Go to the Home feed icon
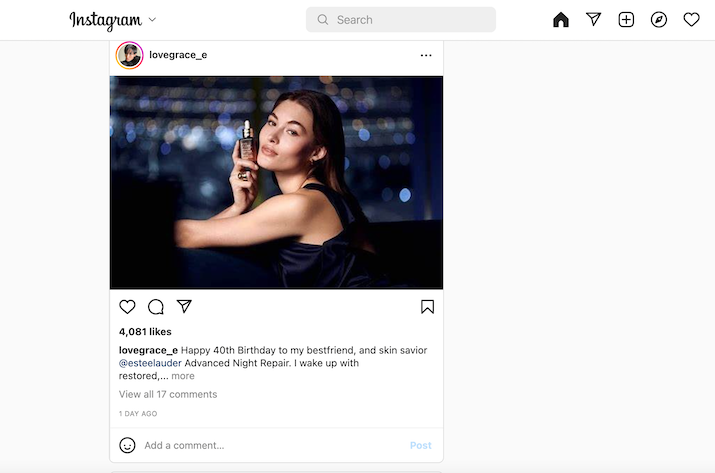Screen dimensions: 715x473 pos(560,20)
